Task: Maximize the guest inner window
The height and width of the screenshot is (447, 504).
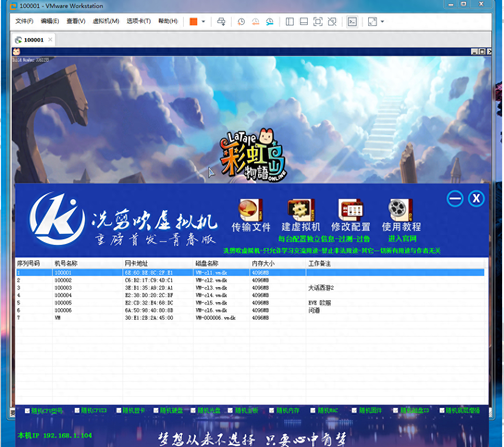Action: tap(482, 51)
